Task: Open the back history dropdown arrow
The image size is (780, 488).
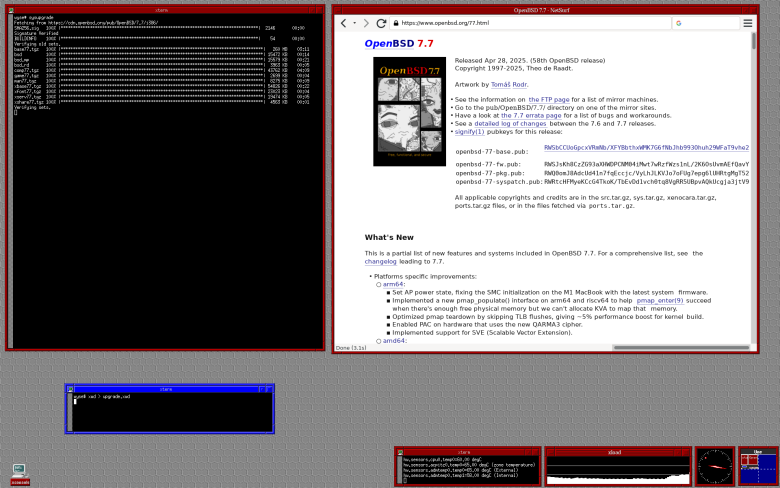Action: pos(355,23)
